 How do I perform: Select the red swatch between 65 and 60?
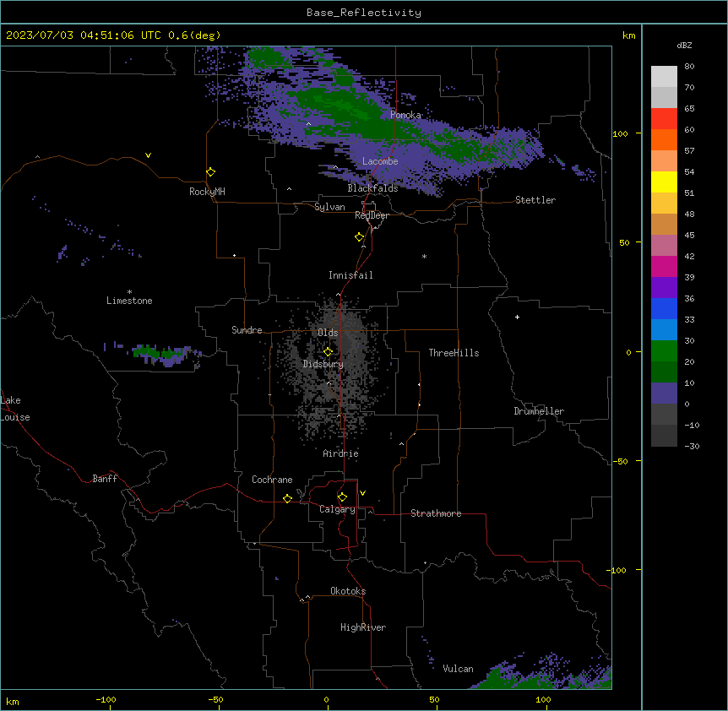pyautogui.click(x=664, y=119)
